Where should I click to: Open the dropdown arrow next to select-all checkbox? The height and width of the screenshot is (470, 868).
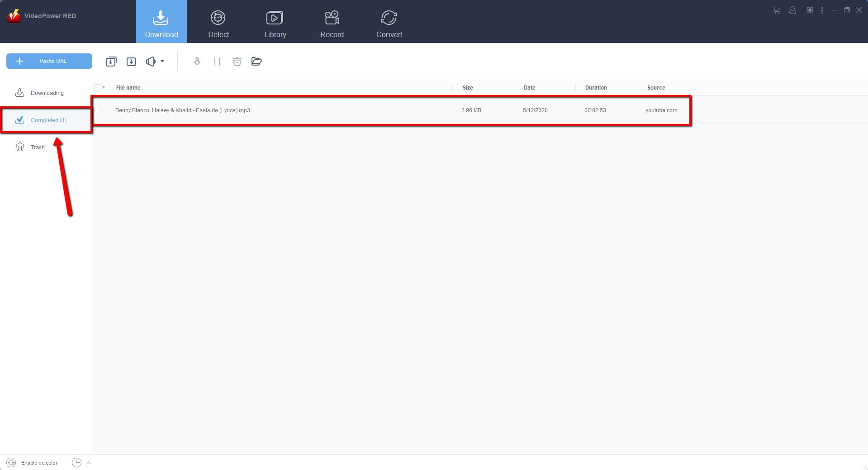104,87
